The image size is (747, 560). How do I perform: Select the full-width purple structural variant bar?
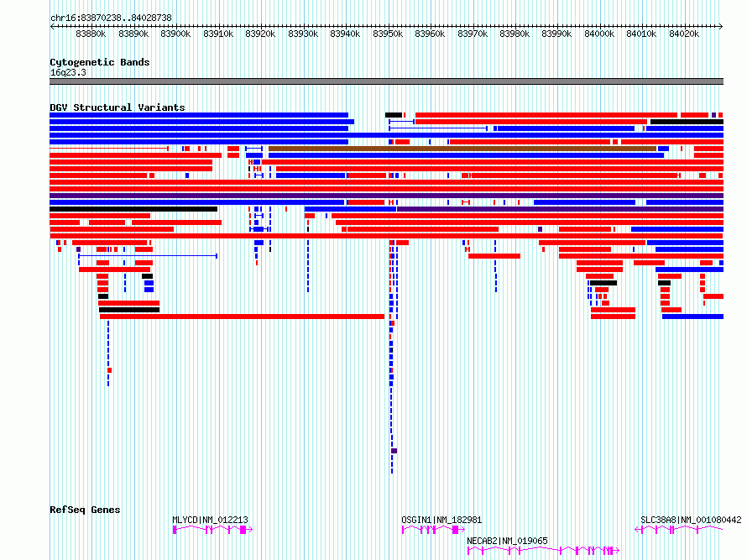click(386, 196)
